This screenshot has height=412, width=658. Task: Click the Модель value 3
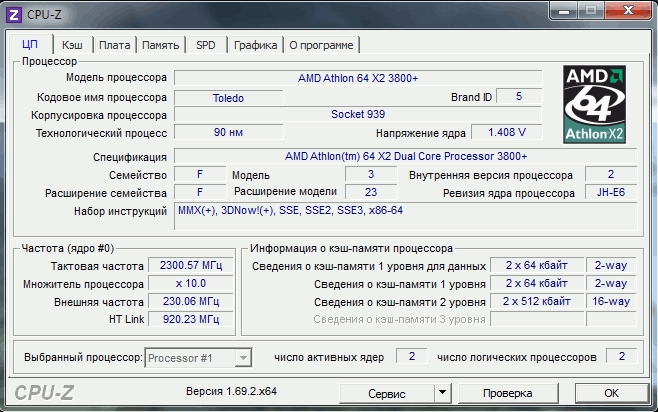tap(371, 174)
